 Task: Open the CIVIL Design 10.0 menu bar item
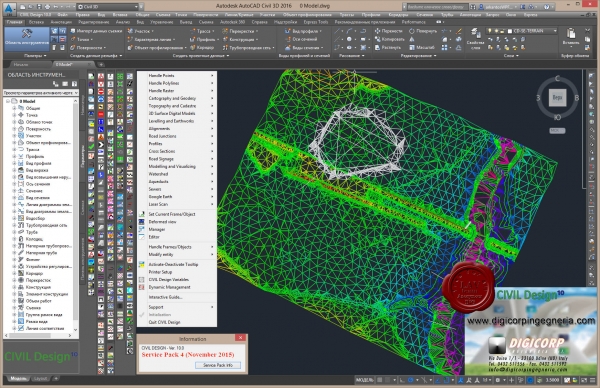(35, 15)
